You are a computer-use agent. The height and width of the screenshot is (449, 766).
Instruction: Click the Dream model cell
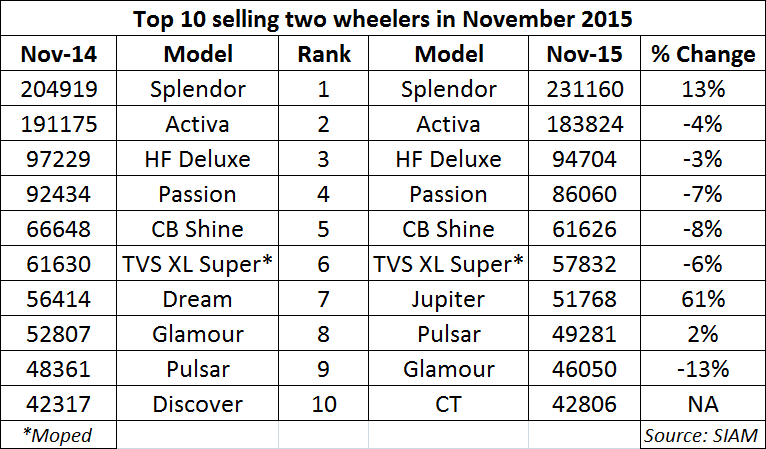199,299
